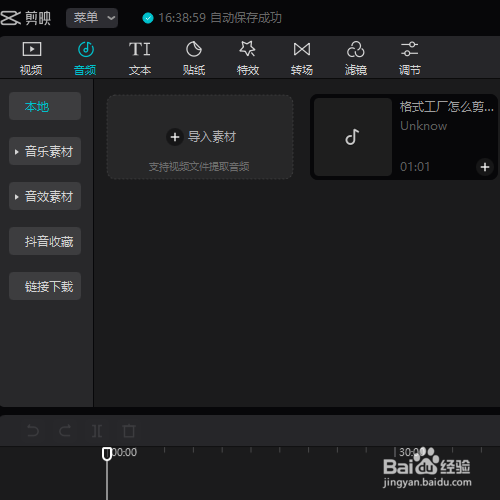500x500 pixels.
Task: Click the Unknow artist label
Action: tap(423, 126)
